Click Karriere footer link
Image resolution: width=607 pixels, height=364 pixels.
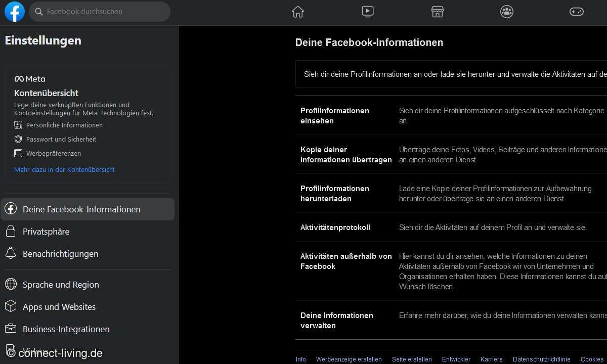pyautogui.click(x=492, y=359)
